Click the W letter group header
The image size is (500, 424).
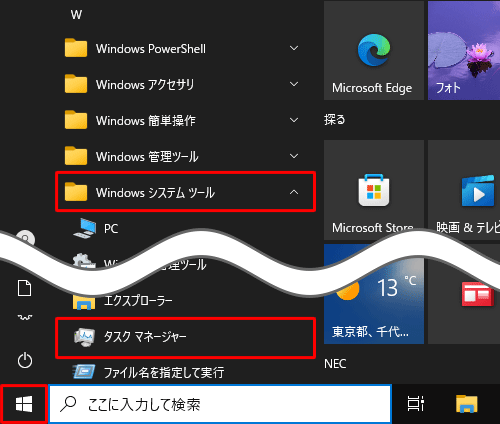point(76,15)
